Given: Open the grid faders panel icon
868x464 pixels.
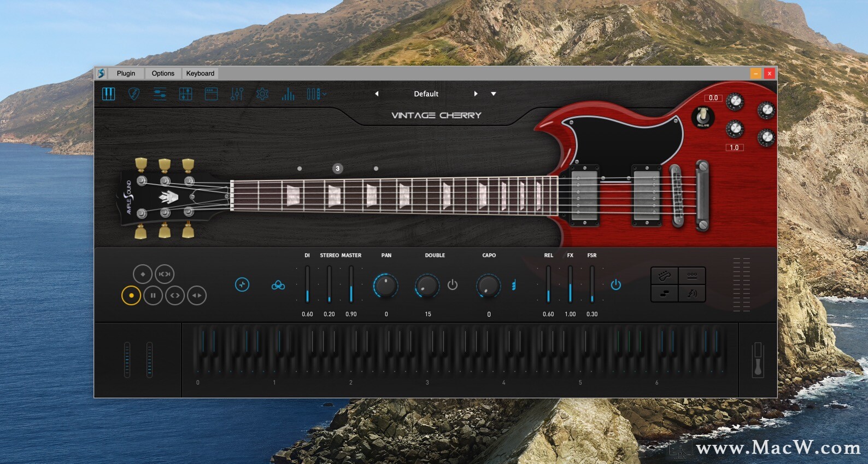Looking at the screenshot, I should coord(185,94).
